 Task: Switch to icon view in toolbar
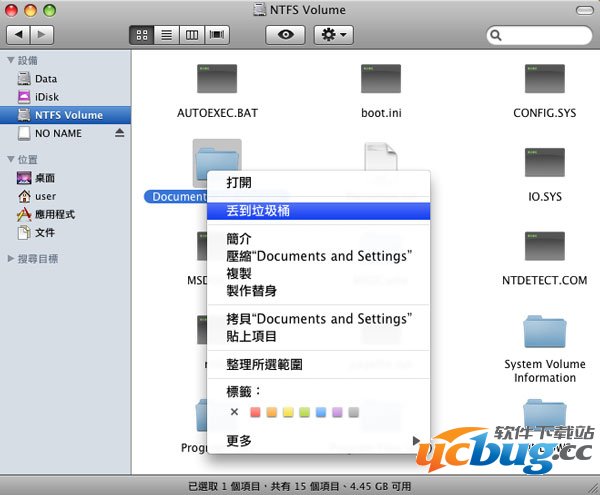[x=142, y=35]
